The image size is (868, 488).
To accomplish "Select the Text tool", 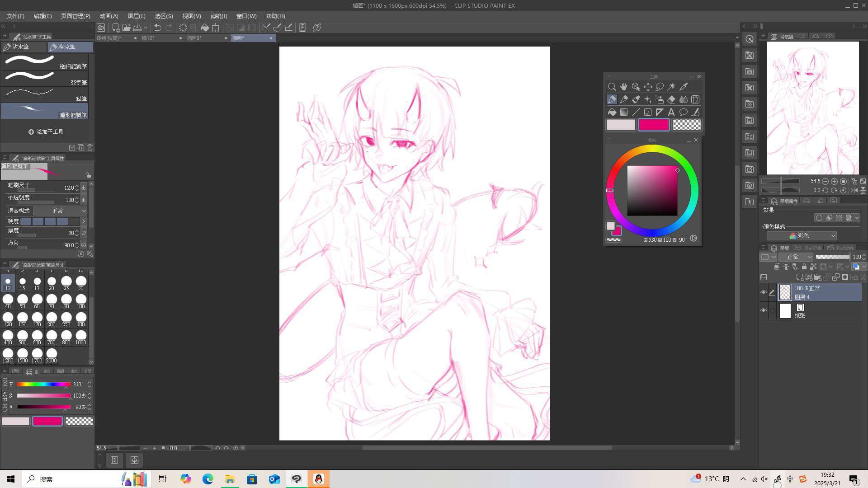I will [671, 112].
